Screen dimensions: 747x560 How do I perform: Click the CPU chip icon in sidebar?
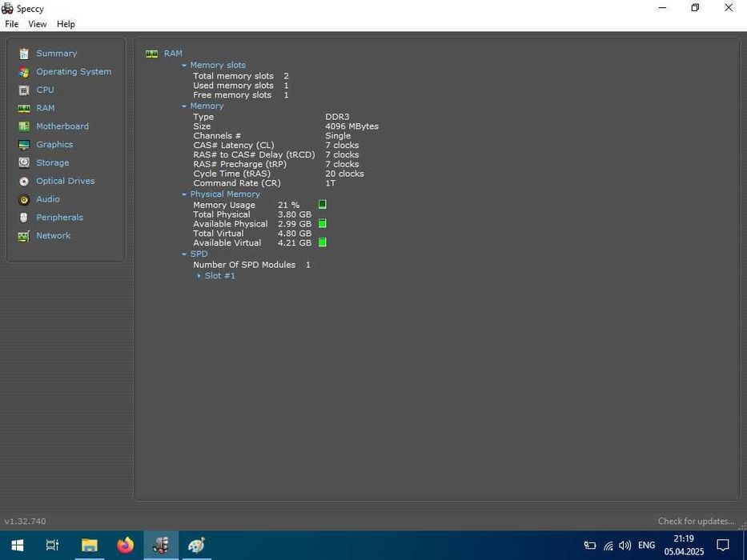click(x=24, y=90)
